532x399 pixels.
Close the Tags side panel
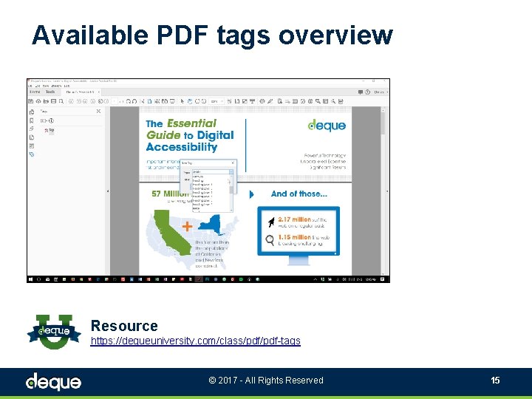(x=98, y=112)
